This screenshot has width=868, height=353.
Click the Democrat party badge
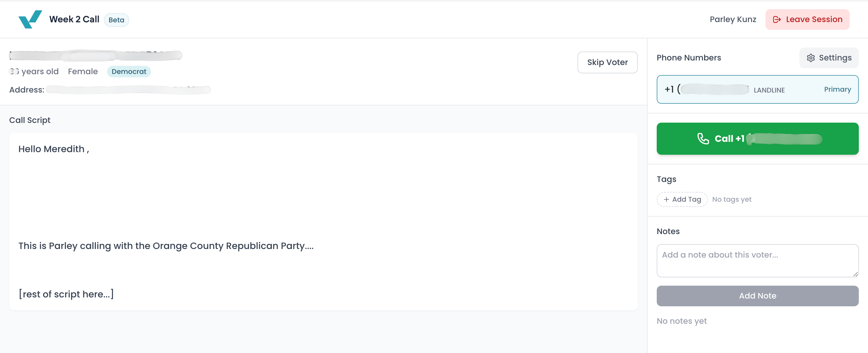129,72
